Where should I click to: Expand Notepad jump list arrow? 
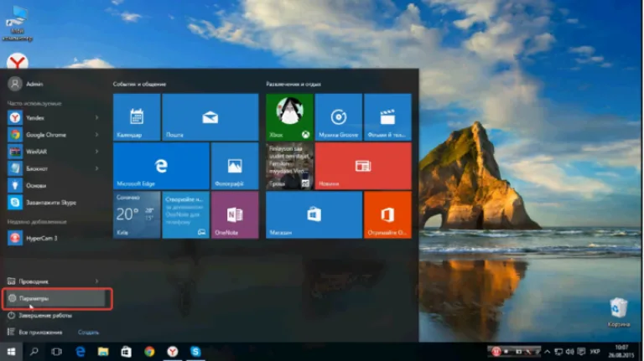click(97, 168)
